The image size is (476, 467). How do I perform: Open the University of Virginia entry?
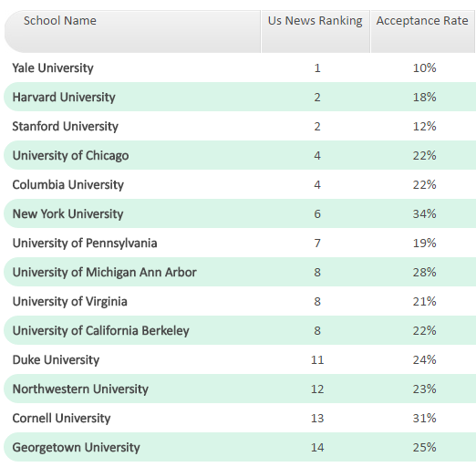pyautogui.click(x=240, y=301)
